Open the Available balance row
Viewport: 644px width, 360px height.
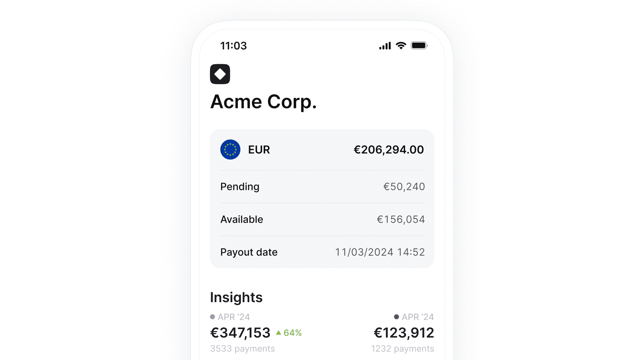[322, 219]
